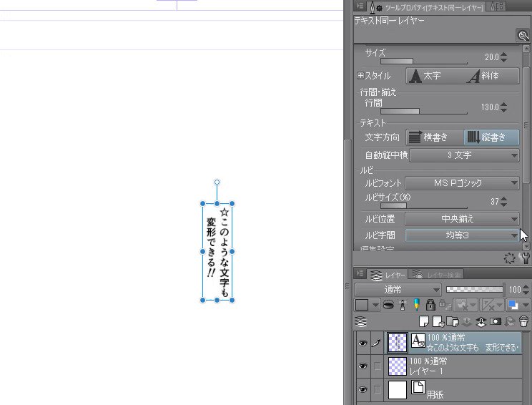Switch to ツールプロパティ tab
532x405 pixels.
(x=428, y=6)
